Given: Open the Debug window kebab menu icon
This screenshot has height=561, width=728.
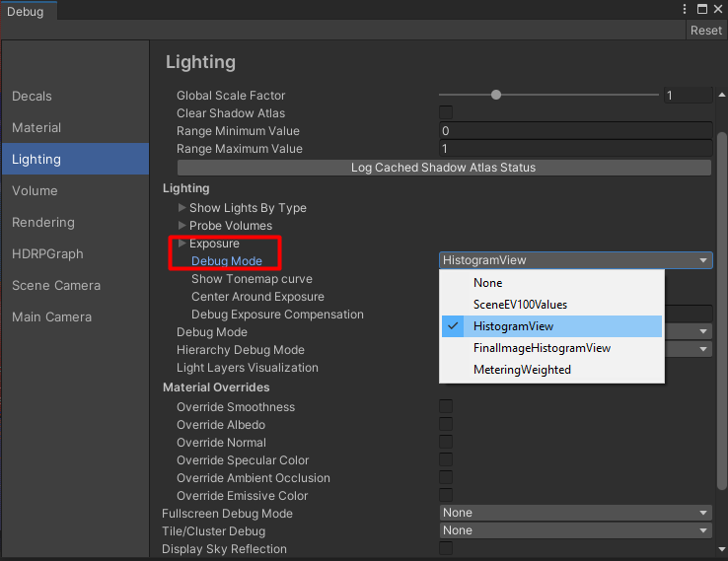Looking at the screenshot, I should (685, 9).
